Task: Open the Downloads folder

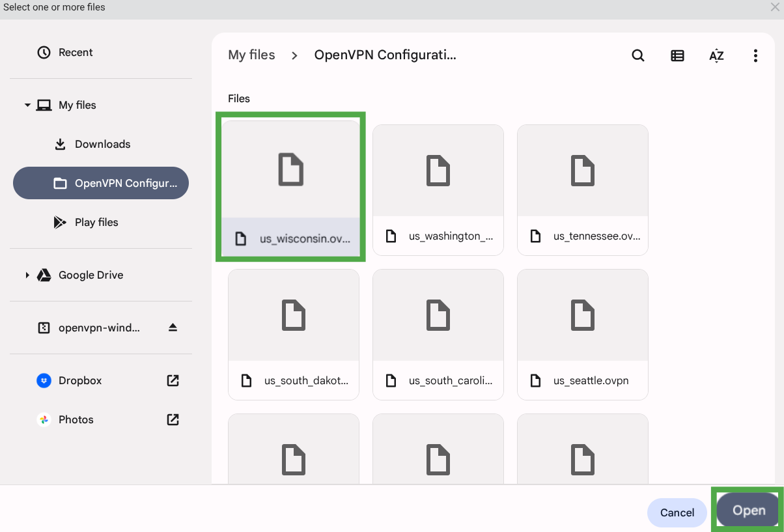Action: pyautogui.click(x=101, y=144)
